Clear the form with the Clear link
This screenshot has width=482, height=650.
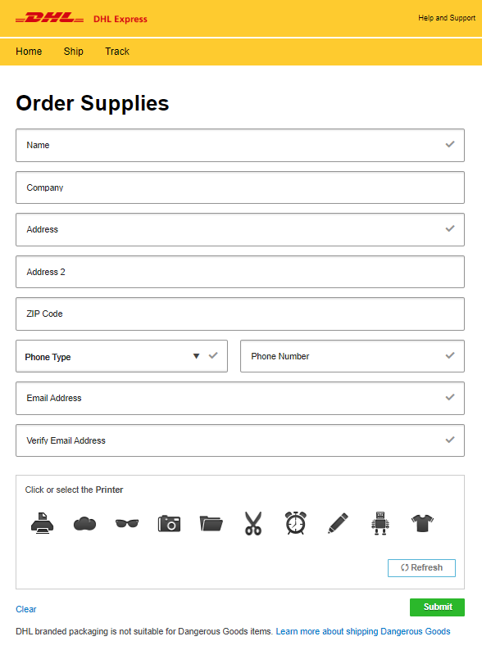point(26,609)
